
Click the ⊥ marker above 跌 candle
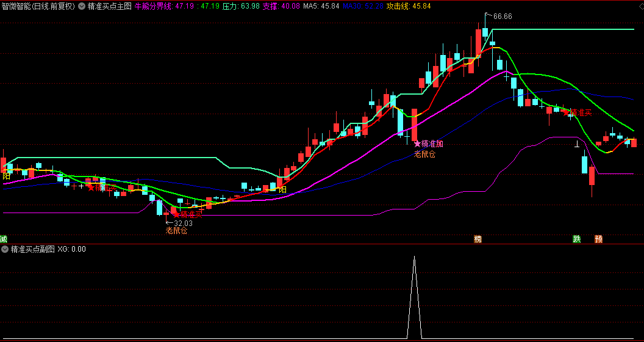click(577, 144)
